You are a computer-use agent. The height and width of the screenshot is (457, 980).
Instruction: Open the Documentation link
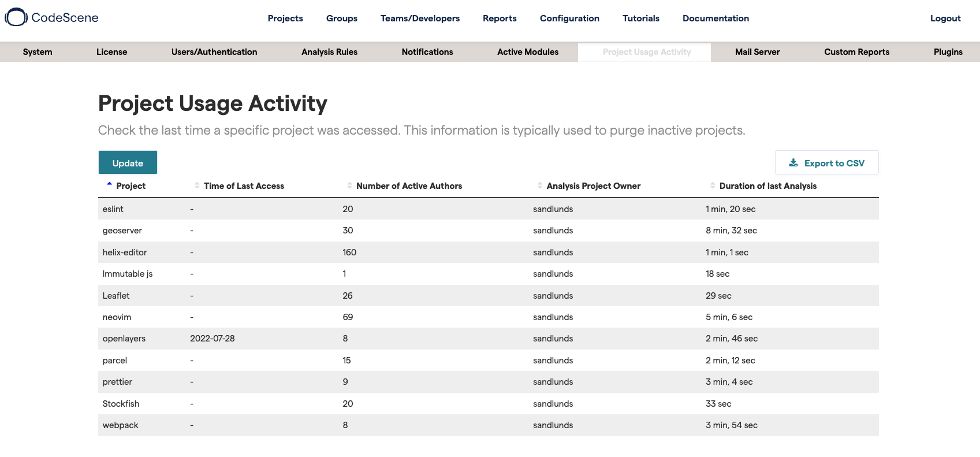pos(716,18)
